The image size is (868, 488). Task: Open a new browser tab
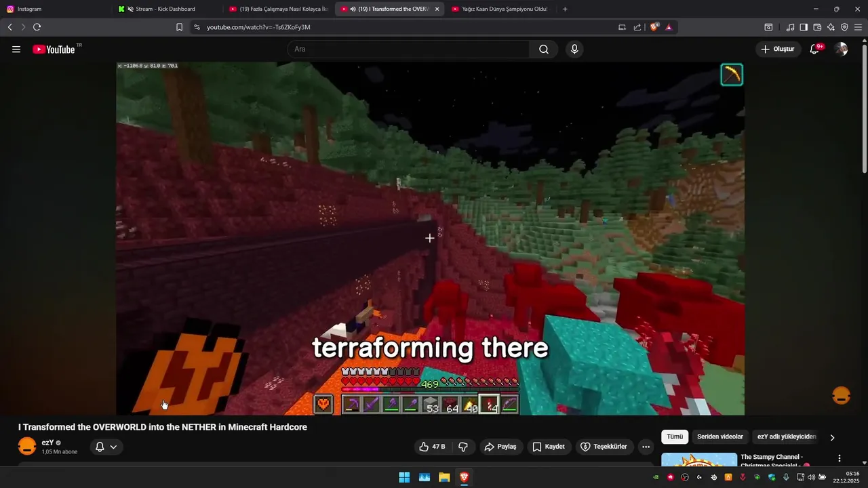[x=565, y=9]
